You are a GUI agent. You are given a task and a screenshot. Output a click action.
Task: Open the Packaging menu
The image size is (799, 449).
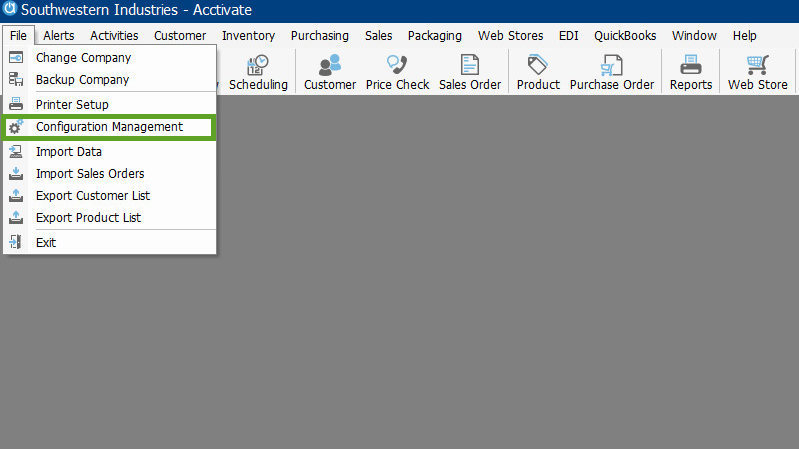pyautogui.click(x=435, y=36)
